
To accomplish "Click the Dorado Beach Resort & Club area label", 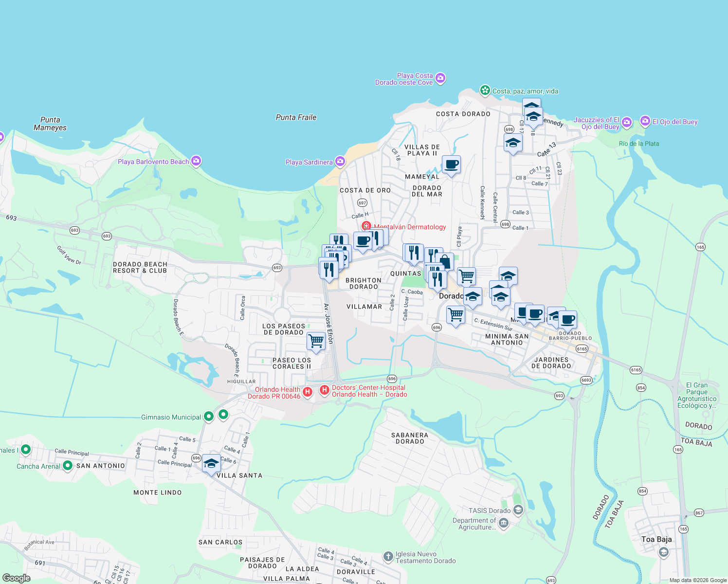I will pos(139,267).
